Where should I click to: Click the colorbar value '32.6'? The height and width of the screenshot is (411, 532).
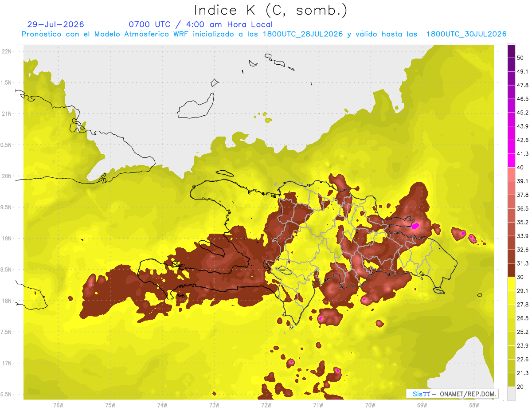pyautogui.click(x=522, y=250)
